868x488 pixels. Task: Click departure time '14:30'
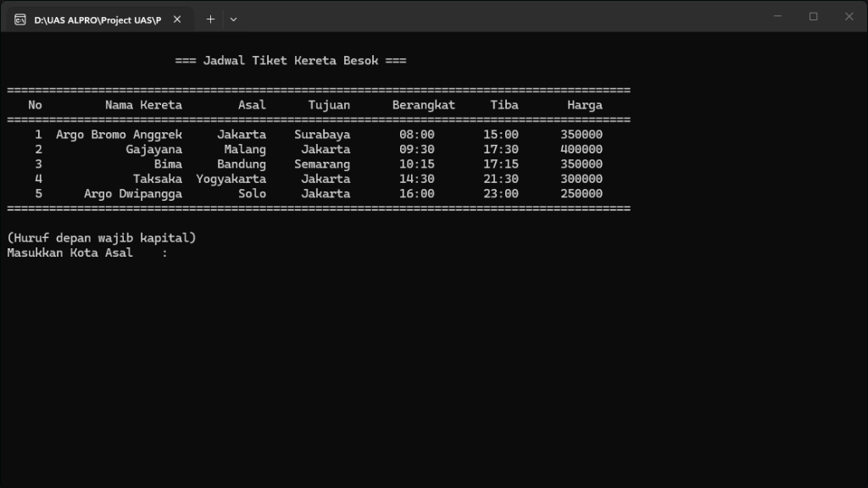[x=417, y=179]
